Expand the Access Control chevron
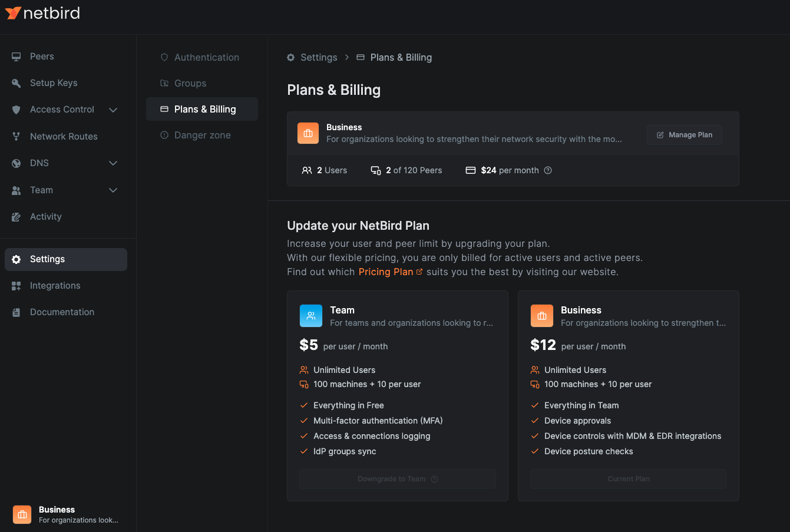790x532 pixels. [113, 110]
